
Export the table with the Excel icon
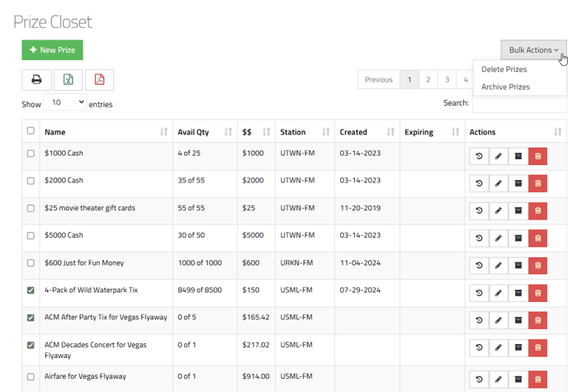pos(68,80)
